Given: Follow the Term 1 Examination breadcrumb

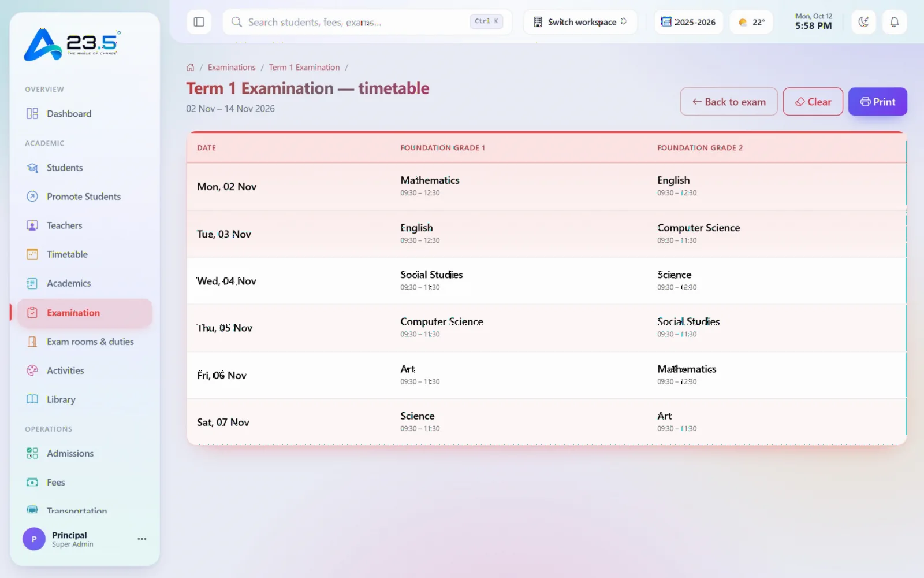Looking at the screenshot, I should click(304, 68).
